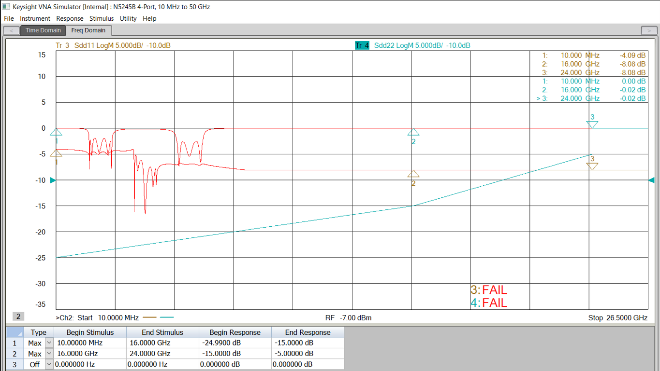Click the Begin Stimulus column header
The image size is (660, 371).
coord(90,332)
